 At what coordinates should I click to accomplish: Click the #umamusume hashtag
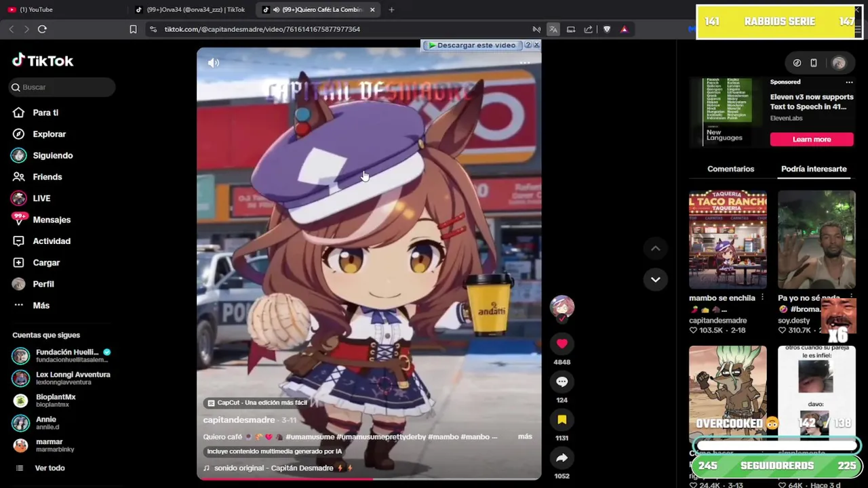tap(310, 437)
